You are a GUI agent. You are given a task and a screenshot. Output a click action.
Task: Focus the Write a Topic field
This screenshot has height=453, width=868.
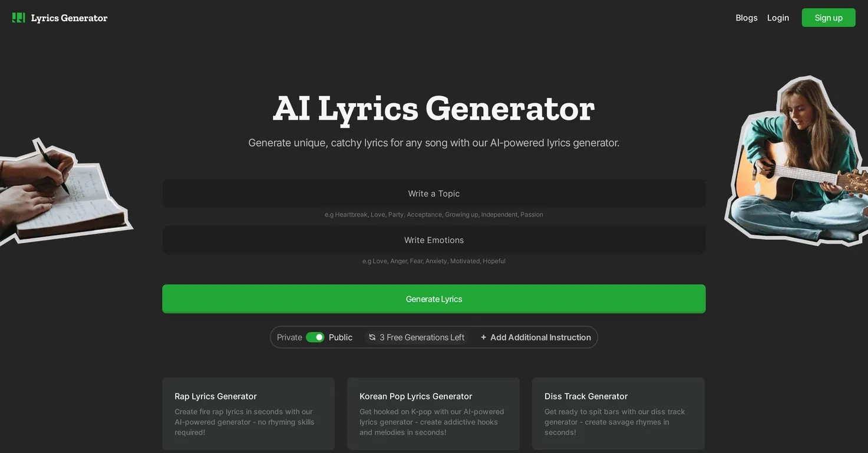(434, 193)
